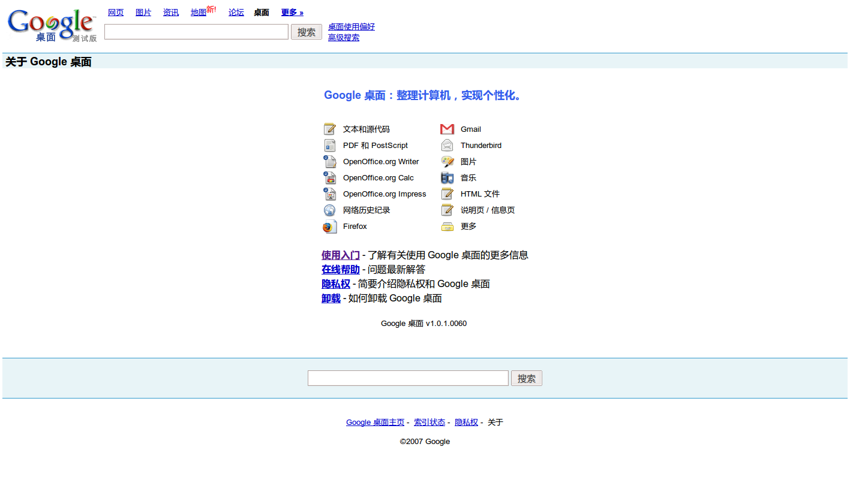Screen dimensions: 850x504
Task: Open the 地图 maps tab link
Action: pyautogui.click(x=199, y=13)
